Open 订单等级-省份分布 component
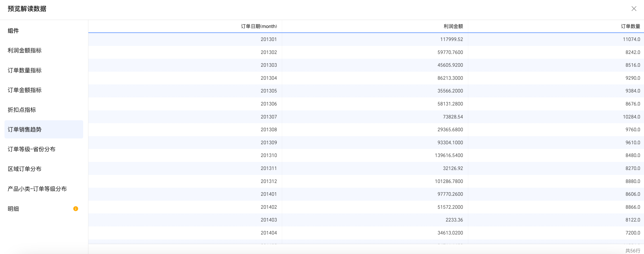The image size is (644, 254). click(x=31, y=149)
